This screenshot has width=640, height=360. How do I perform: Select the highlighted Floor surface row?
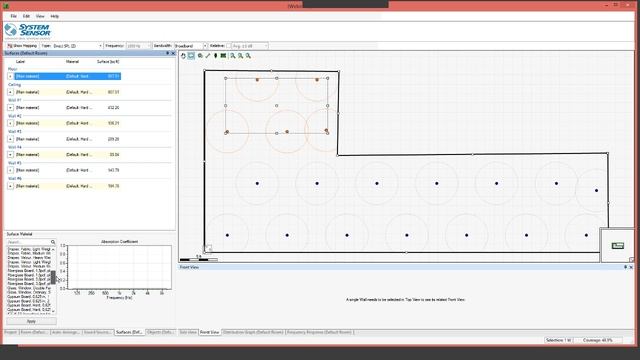(x=67, y=76)
